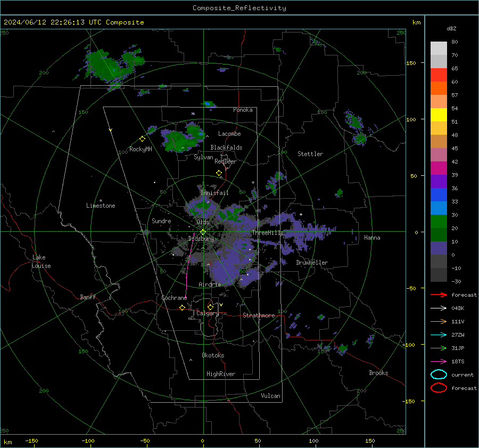
Task: Click the light gray 80 to 70 dBZ swatch
Action: point(439,48)
